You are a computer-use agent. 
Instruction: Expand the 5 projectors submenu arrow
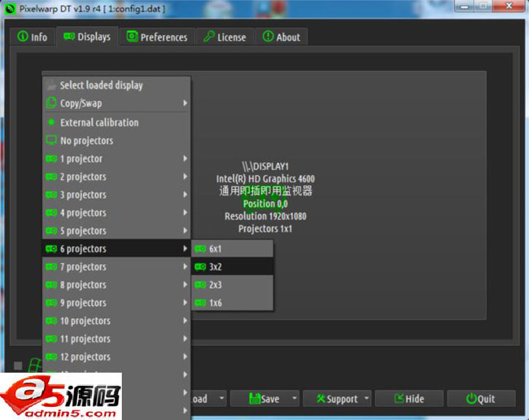185,230
